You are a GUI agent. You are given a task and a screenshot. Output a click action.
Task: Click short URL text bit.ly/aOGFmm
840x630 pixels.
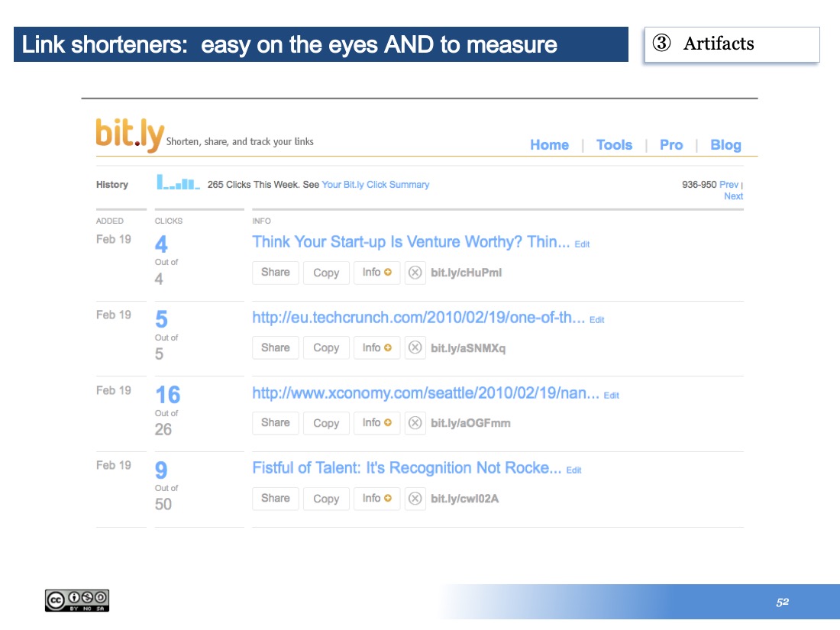tap(470, 423)
